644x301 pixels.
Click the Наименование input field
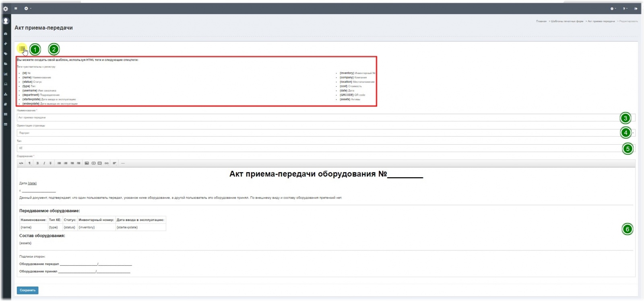coord(326,118)
